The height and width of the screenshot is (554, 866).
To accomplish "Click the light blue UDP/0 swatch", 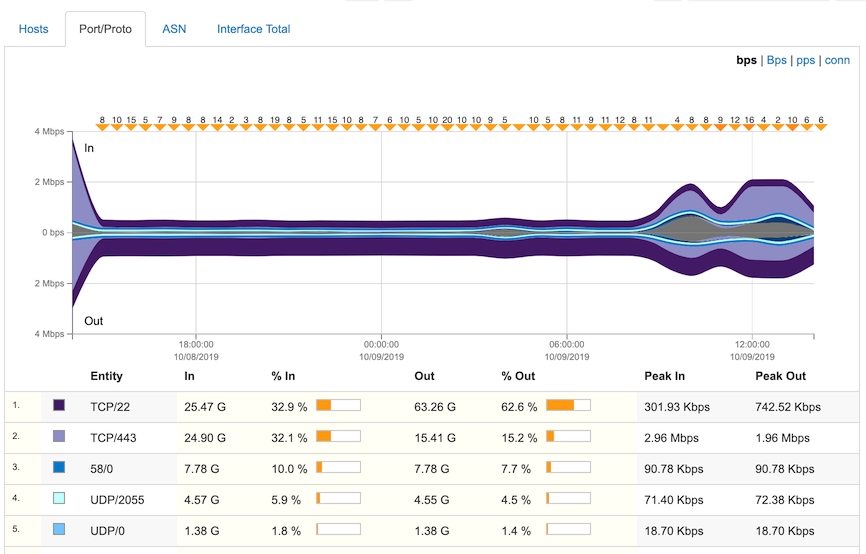I will (59, 528).
